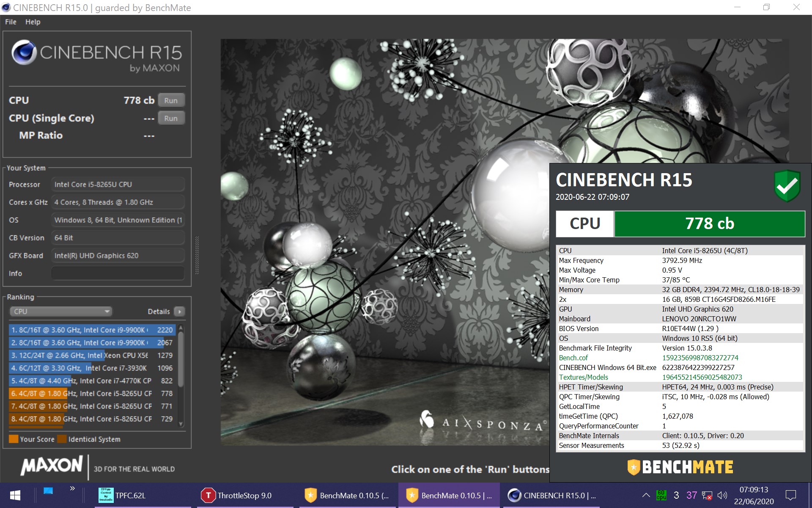Select ranking entry 6 scoring 778
This screenshot has width=812, height=508.
point(92,393)
